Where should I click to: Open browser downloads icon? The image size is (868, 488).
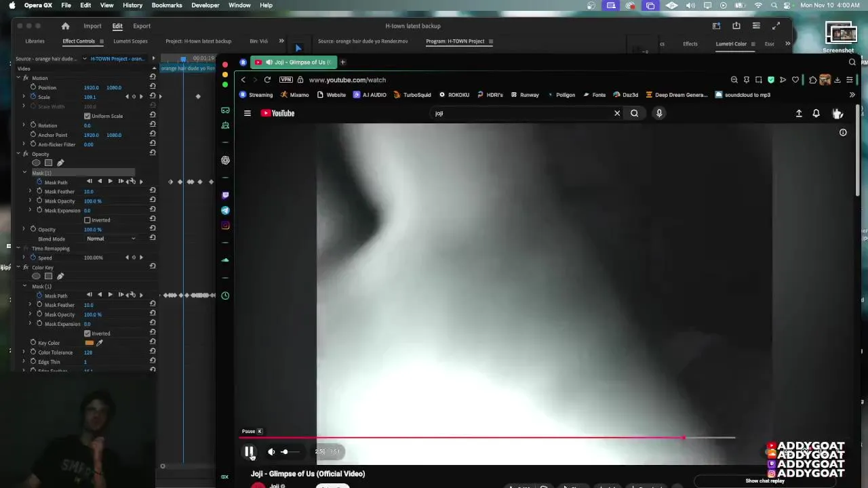837,80
